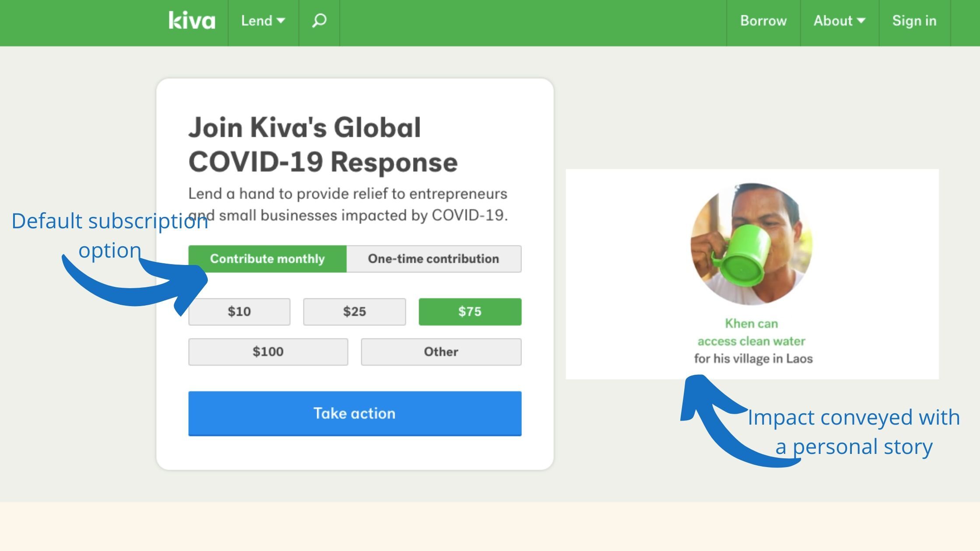Click the $75 selected amount icon
The width and height of the screenshot is (980, 551).
tap(469, 311)
